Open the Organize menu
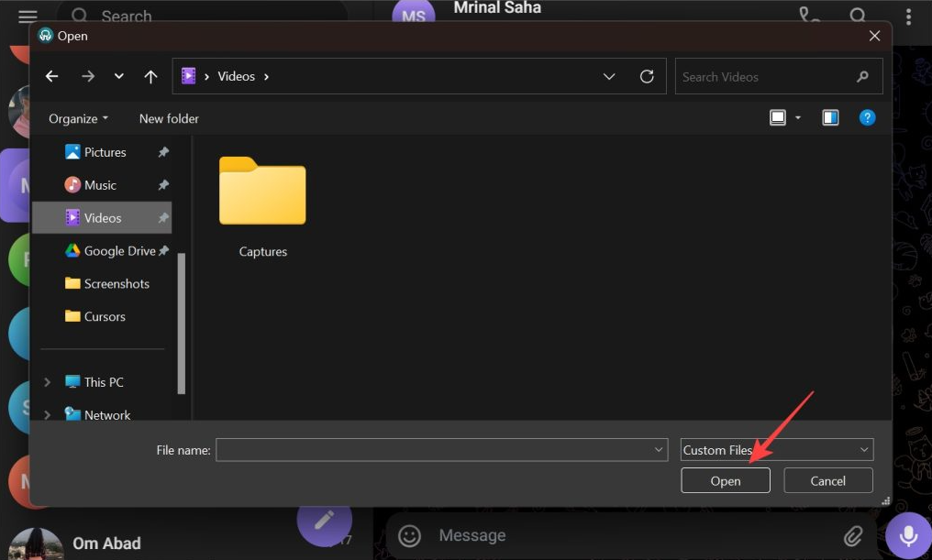932x560 pixels. pyautogui.click(x=79, y=119)
